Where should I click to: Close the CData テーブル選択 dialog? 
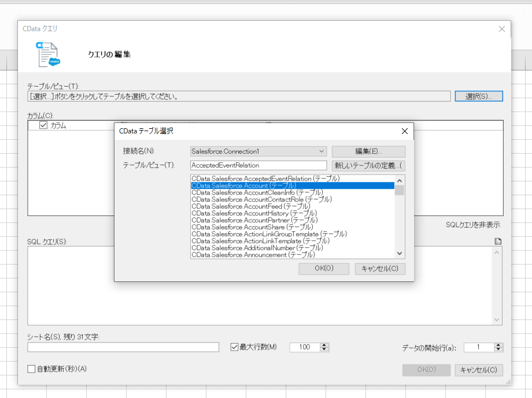(404, 131)
